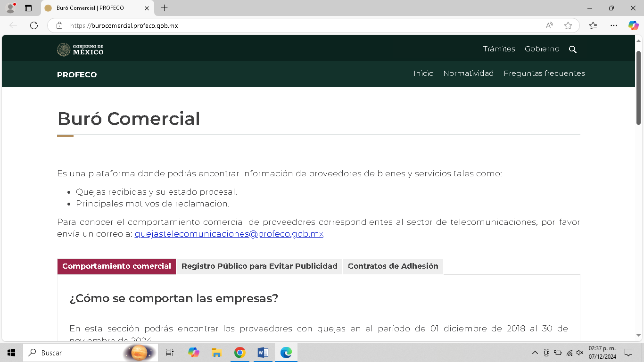Image resolution: width=644 pixels, height=362 pixels.
Task: Click the Read aloud icon
Action: click(549, 25)
